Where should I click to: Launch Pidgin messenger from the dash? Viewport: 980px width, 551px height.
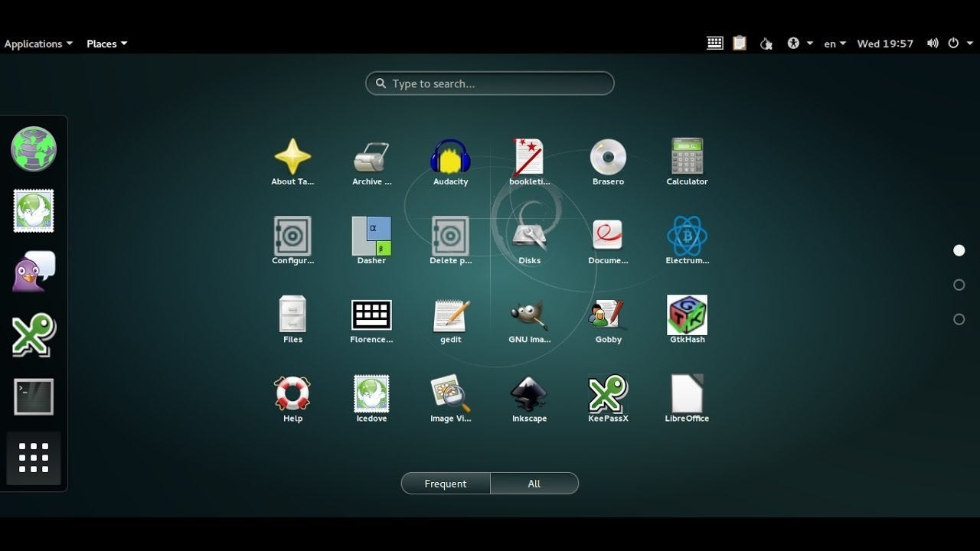click(34, 272)
